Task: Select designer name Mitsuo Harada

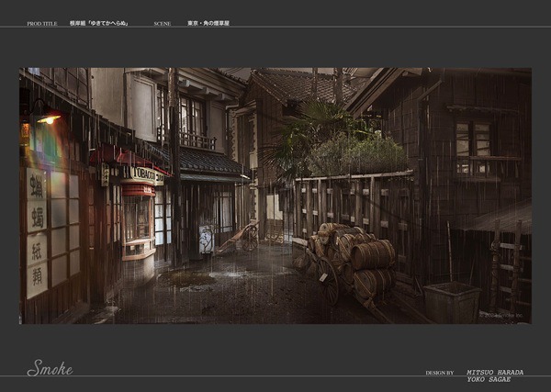Action: pos(495,372)
